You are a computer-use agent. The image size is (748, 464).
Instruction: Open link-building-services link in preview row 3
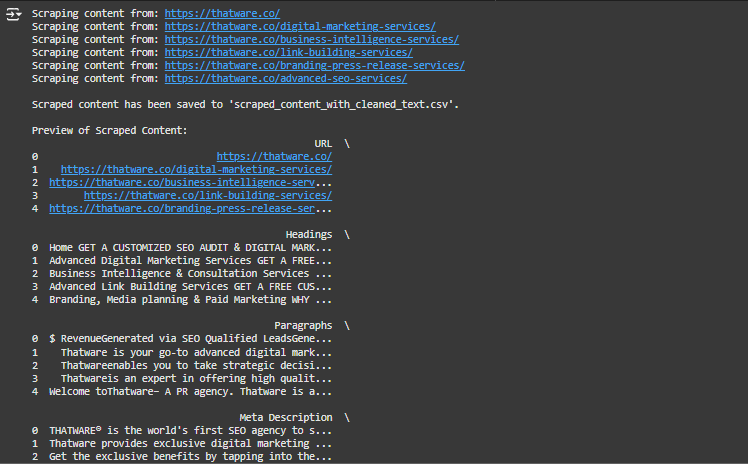(208, 195)
